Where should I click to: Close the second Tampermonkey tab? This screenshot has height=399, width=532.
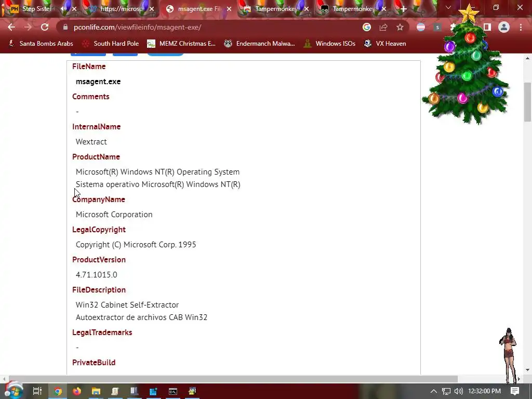pyautogui.click(x=384, y=9)
